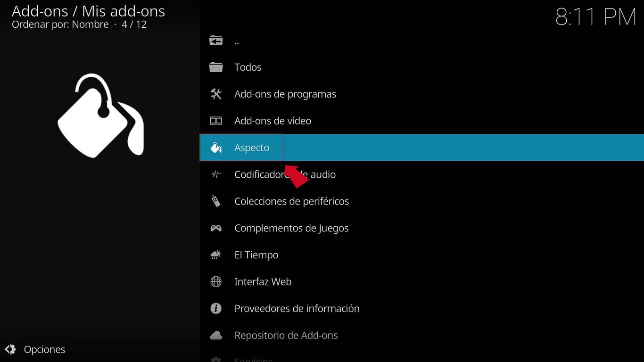This screenshot has height=362, width=644.
Task: Click the Codificadores de audio waveform icon
Action: coord(216,174)
